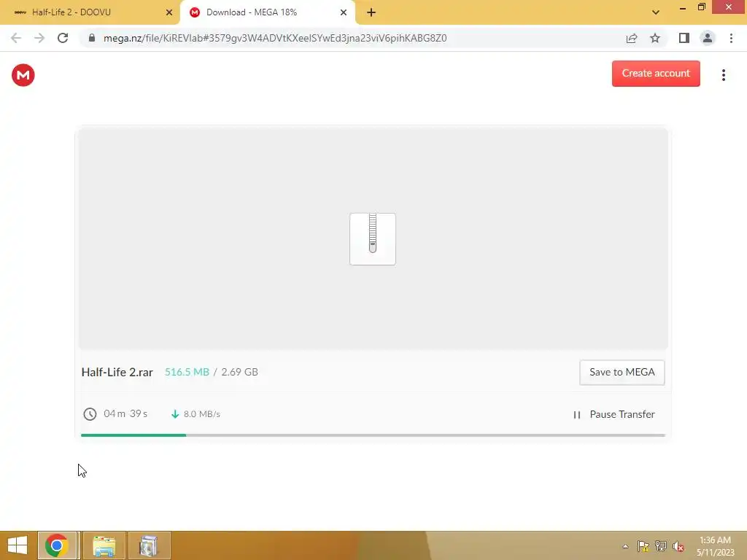This screenshot has height=560, width=747.
Task: Open the Chrome profile menu
Action: (708, 38)
